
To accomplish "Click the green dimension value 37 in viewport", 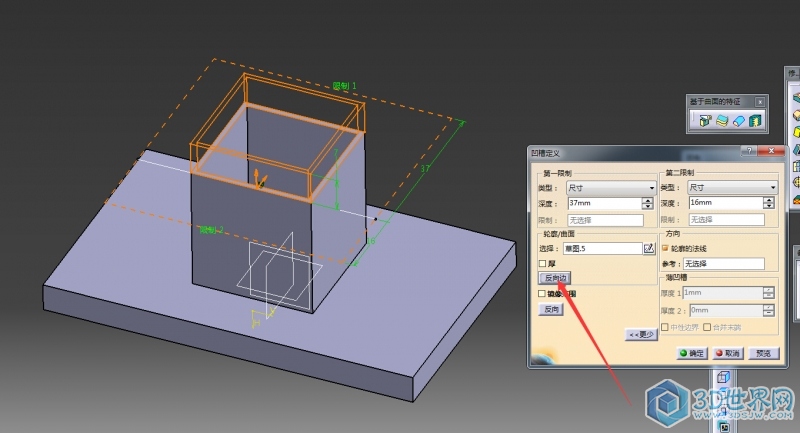I will pos(425,168).
